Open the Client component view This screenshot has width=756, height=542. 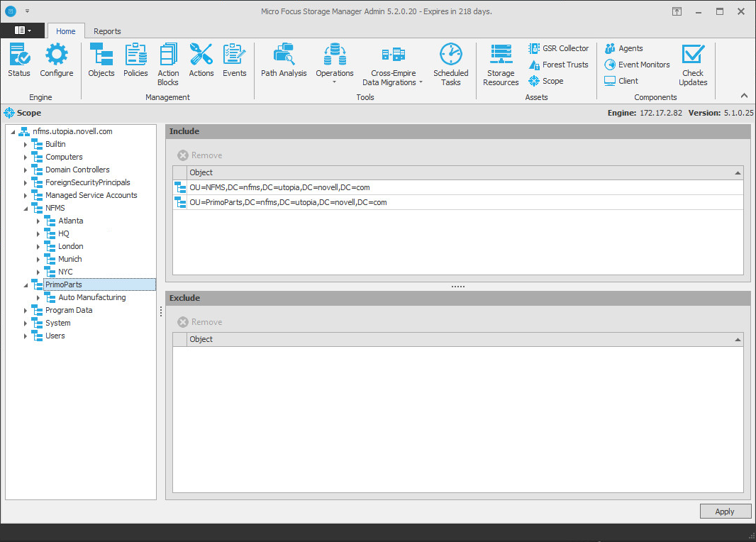click(621, 81)
